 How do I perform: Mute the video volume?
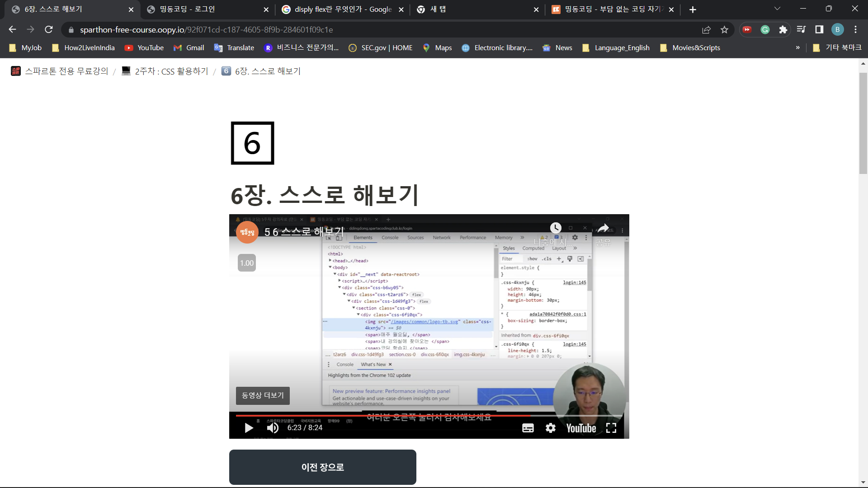273,428
